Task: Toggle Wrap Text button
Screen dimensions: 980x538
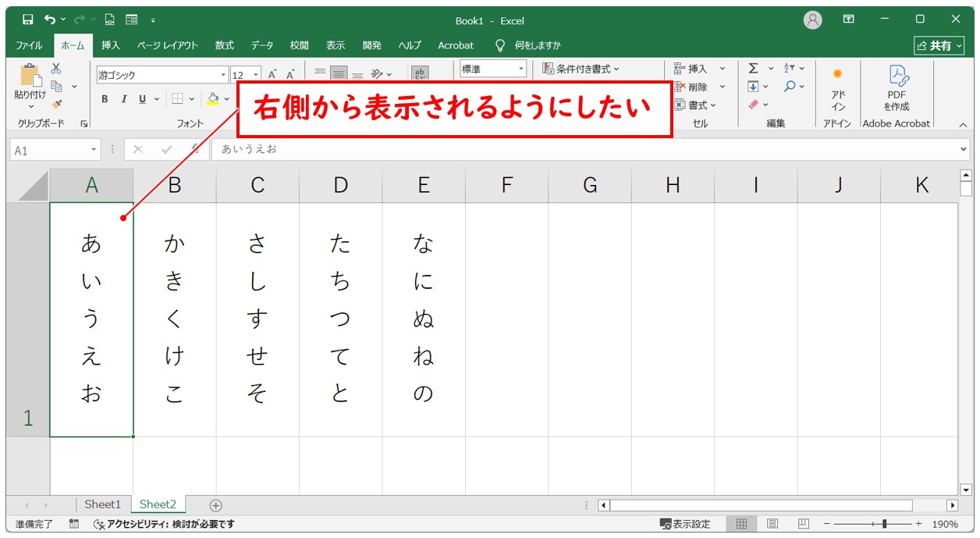Action: 420,74
